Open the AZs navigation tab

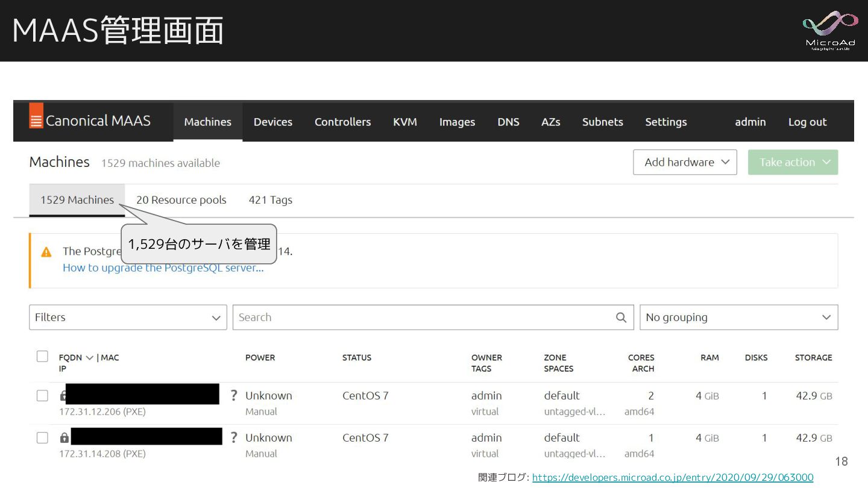click(x=551, y=122)
